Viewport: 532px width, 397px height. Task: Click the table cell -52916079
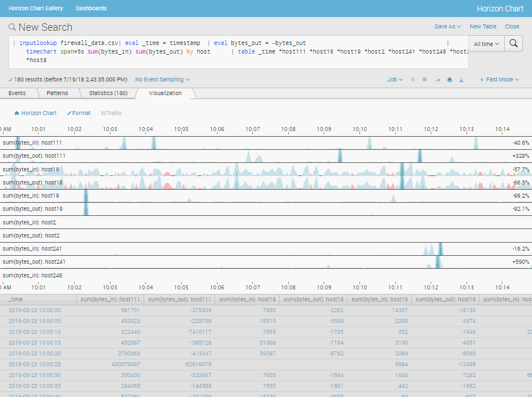click(x=198, y=365)
